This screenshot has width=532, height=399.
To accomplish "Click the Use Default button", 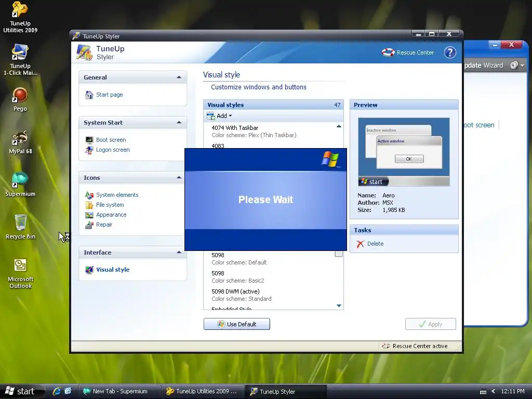I will pyautogui.click(x=237, y=324).
